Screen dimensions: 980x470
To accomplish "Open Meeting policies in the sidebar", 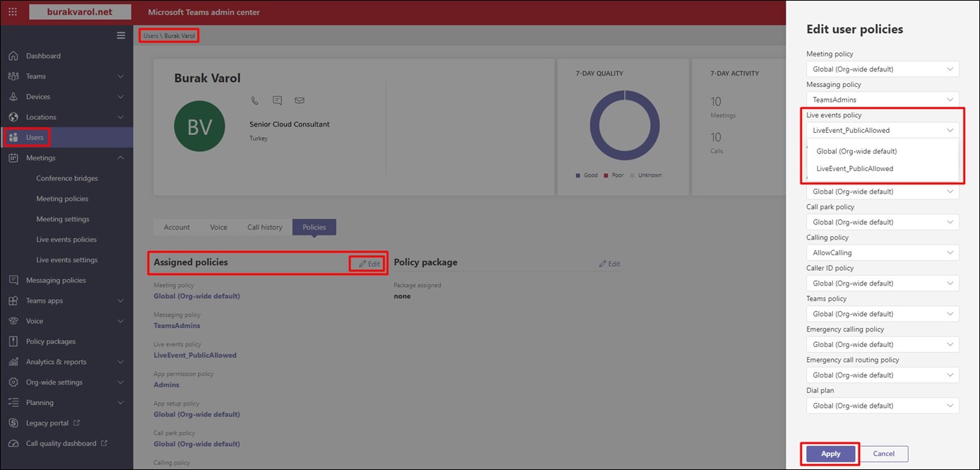I will [x=62, y=199].
